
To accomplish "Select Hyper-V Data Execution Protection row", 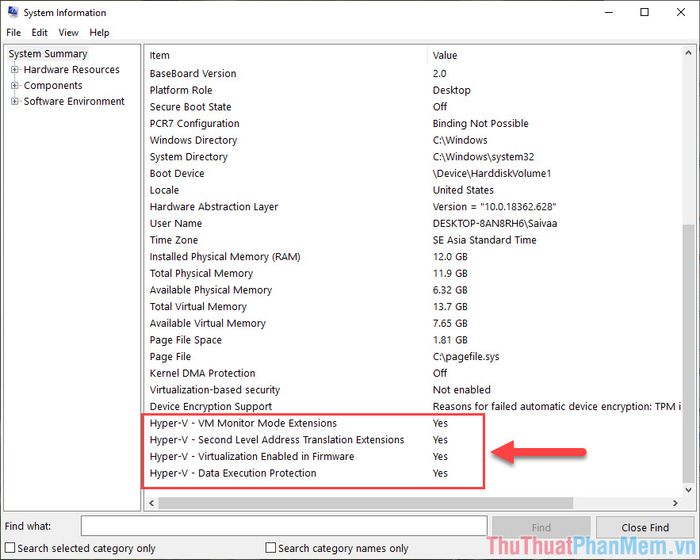I will tap(415, 473).
